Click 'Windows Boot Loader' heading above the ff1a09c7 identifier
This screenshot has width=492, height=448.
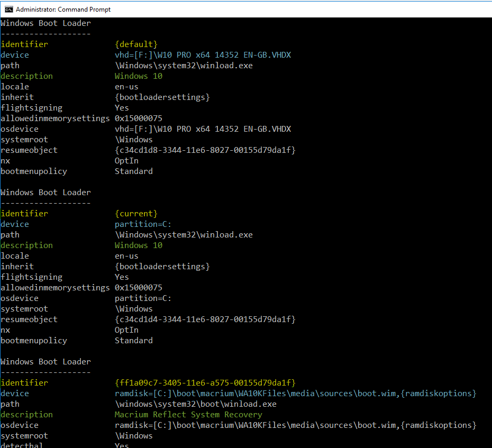(46, 362)
